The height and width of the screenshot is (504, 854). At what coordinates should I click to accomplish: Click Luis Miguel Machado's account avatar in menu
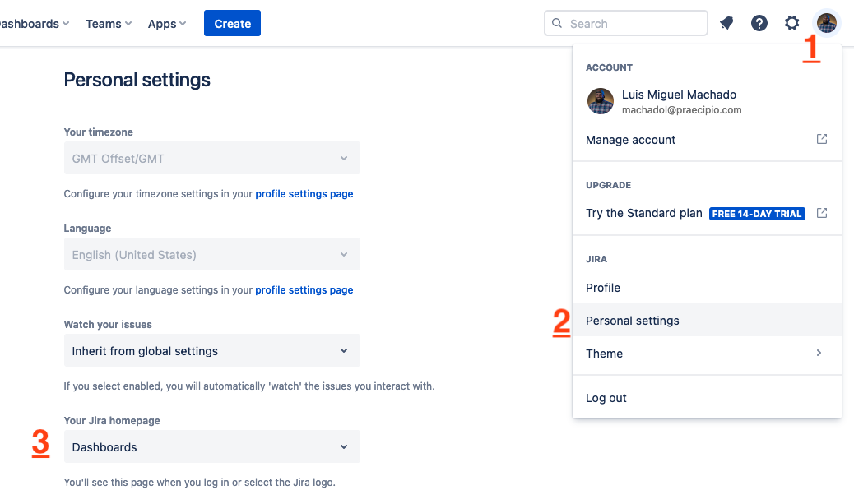[601, 101]
